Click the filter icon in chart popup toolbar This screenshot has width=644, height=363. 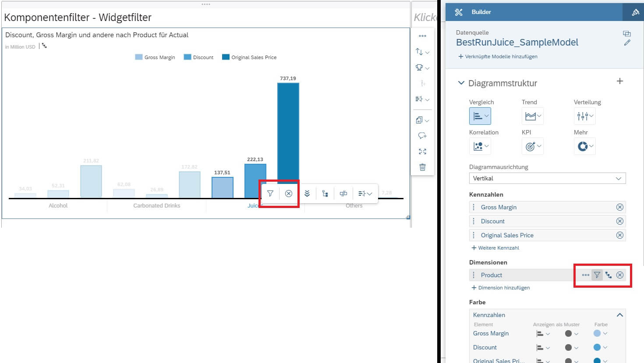tap(270, 194)
